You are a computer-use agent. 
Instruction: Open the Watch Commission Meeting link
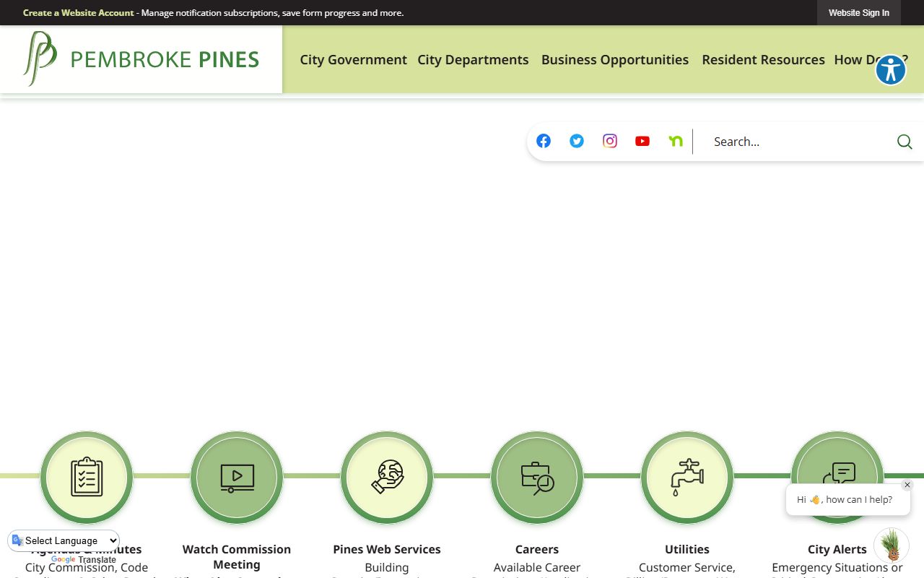click(237, 557)
